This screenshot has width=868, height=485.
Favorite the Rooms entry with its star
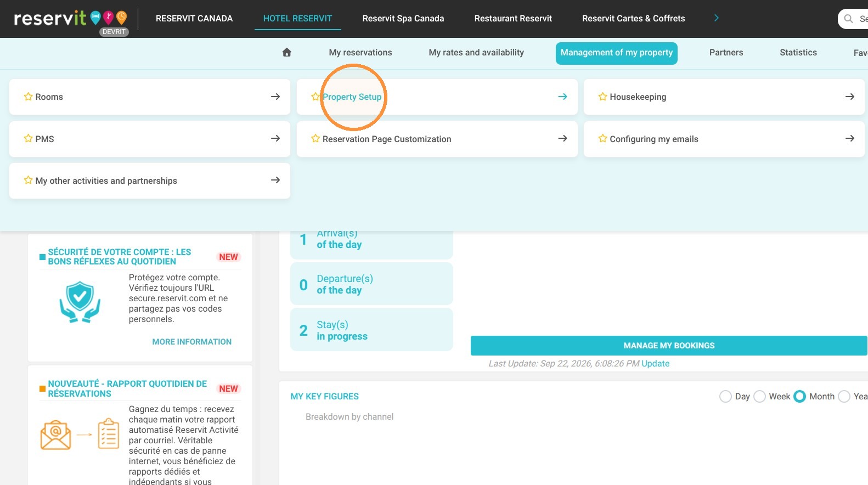tap(28, 97)
